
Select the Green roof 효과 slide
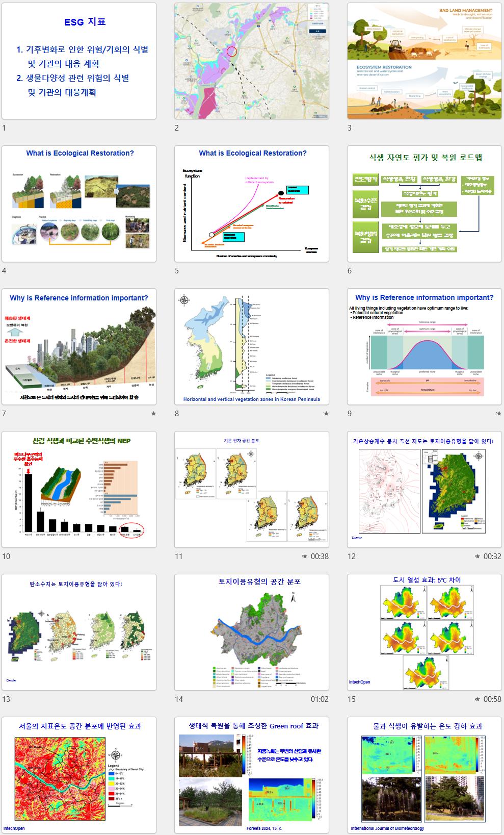pos(252,775)
